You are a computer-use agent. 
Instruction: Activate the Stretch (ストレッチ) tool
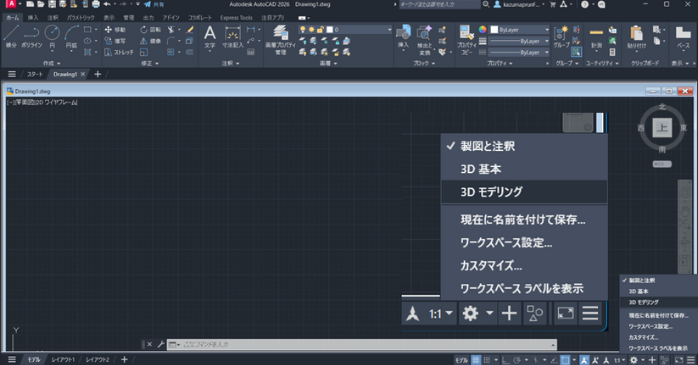118,52
